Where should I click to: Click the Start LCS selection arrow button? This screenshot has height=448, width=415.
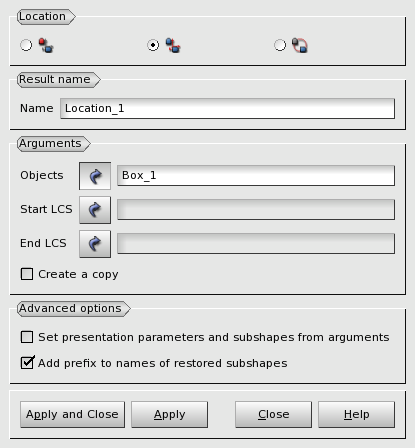95,210
